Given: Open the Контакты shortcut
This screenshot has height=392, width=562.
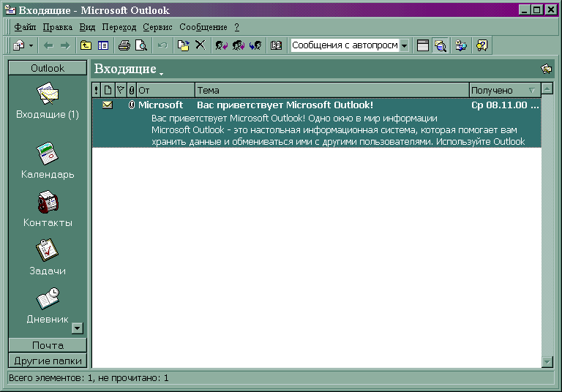Looking at the screenshot, I should click(48, 209).
